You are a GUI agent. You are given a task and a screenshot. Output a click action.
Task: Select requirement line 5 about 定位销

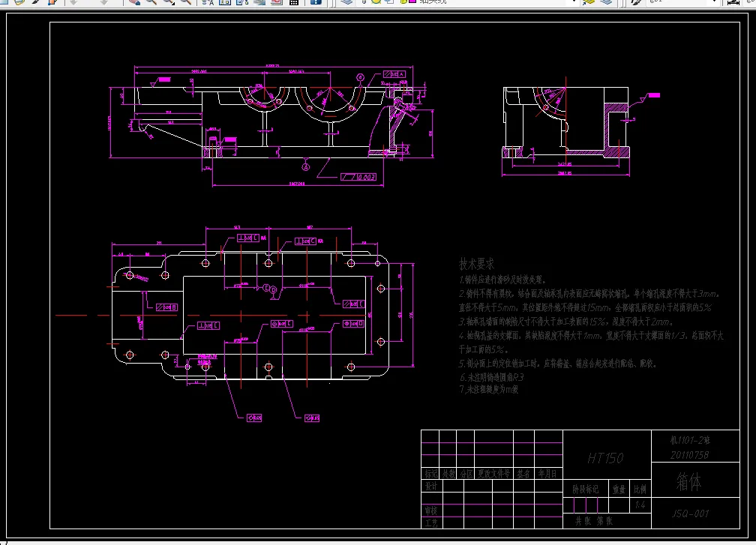point(558,364)
